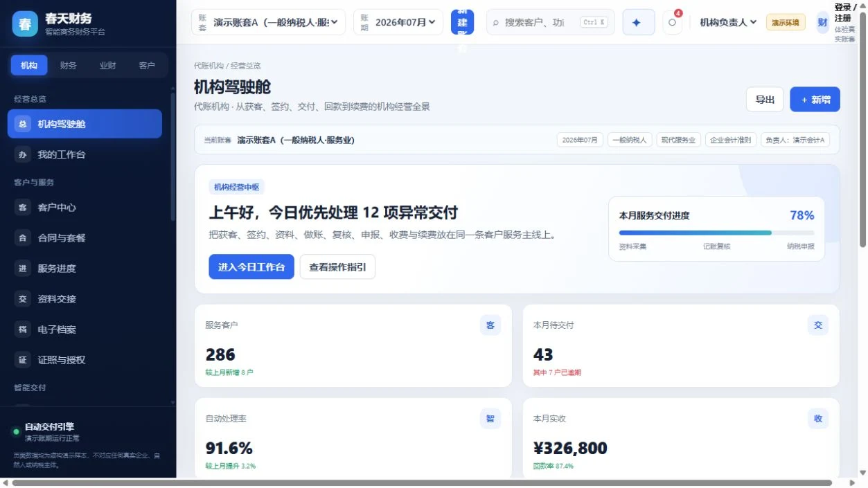Click the 企业会计准则 tag

pyautogui.click(x=731, y=140)
